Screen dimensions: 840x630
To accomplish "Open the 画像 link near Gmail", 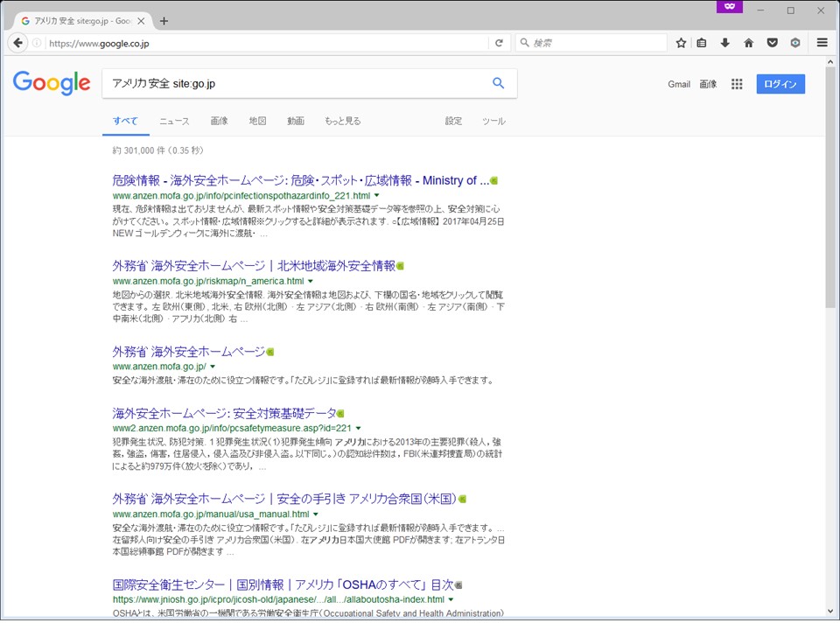I will [x=708, y=84].
